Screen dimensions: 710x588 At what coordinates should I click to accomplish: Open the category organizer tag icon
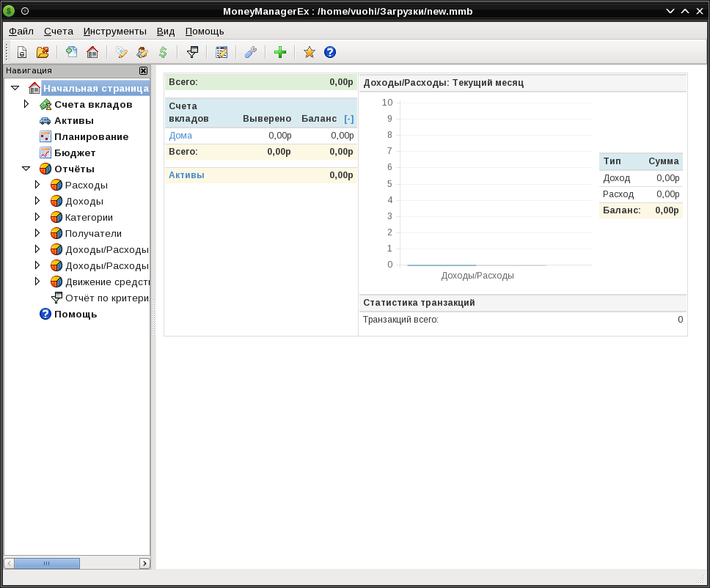click(x=122, y=52)
